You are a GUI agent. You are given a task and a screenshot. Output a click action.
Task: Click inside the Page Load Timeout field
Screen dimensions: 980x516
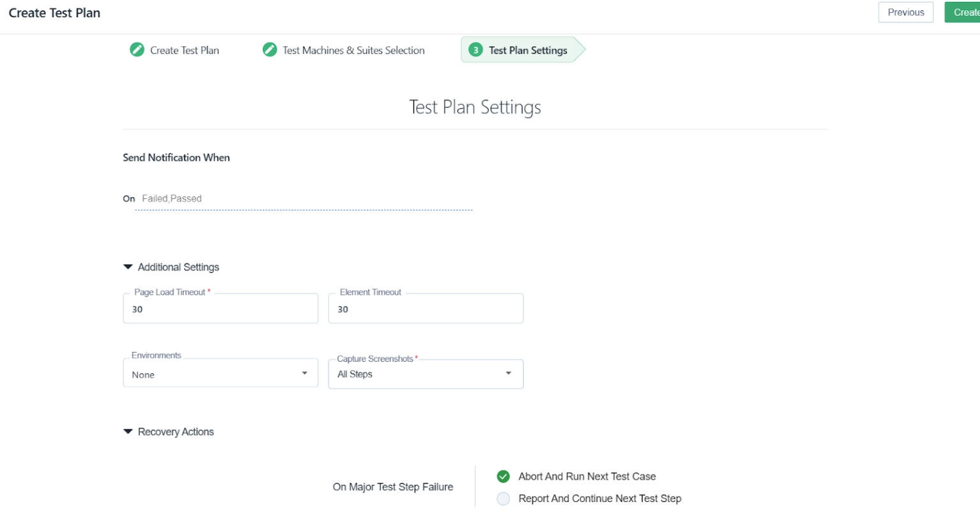pos(220,309)
